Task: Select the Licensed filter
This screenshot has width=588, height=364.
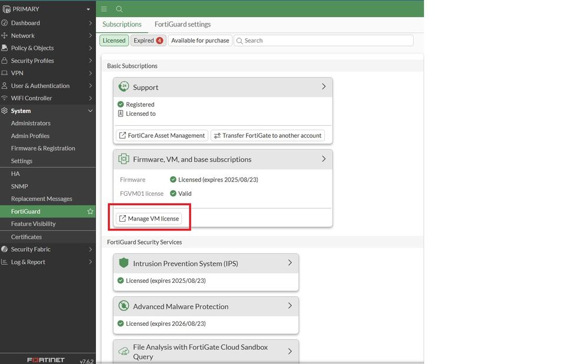Action: (x=114, y=41)
